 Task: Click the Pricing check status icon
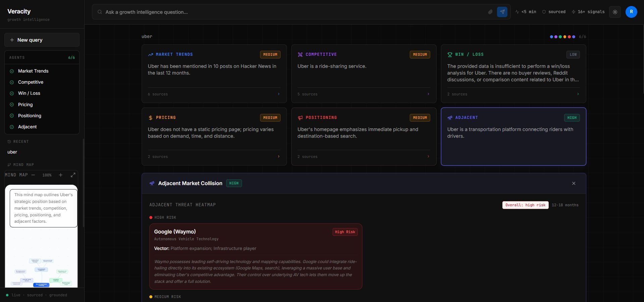click(x=12, y=105)
